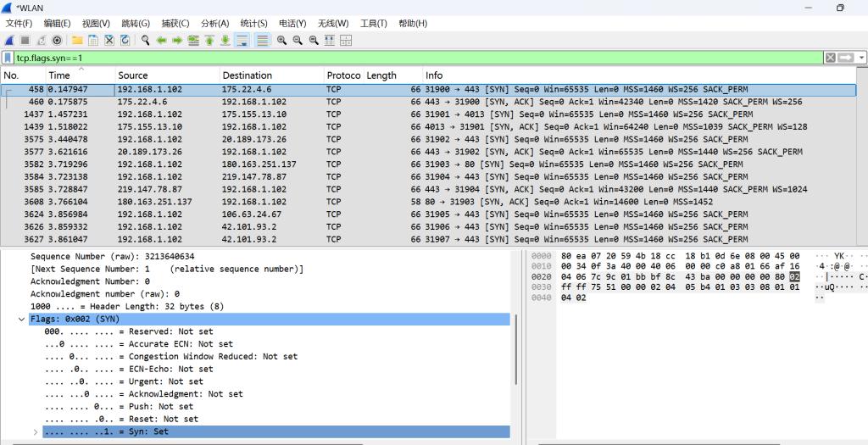This screenshot has height=445, width=868.
Task: Open capture options dialog icon
Action: tap(57, 41)
